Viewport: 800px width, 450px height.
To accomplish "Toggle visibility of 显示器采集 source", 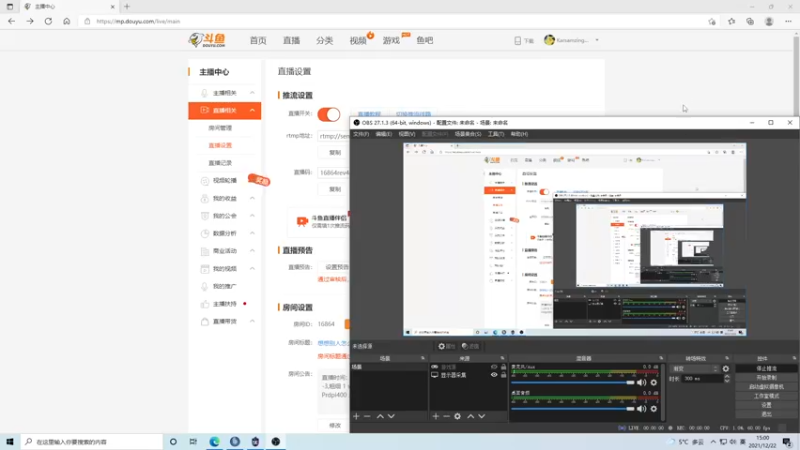I will (494, 375).
